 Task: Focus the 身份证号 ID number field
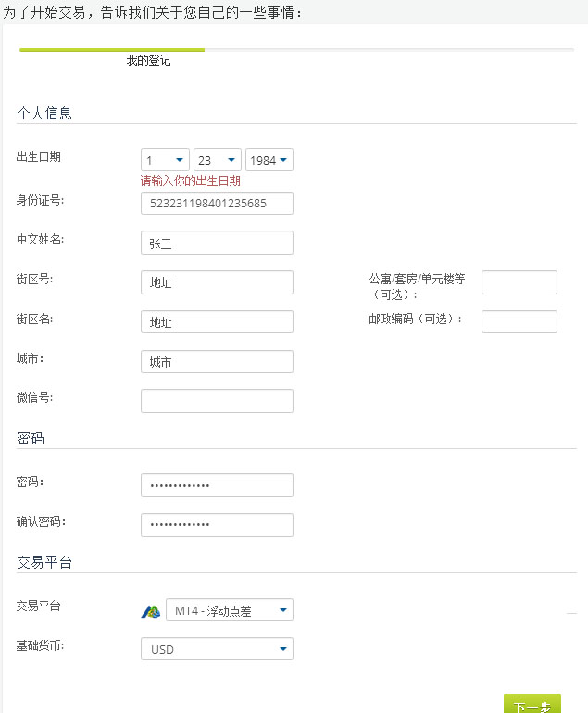[x=217, y=204]
